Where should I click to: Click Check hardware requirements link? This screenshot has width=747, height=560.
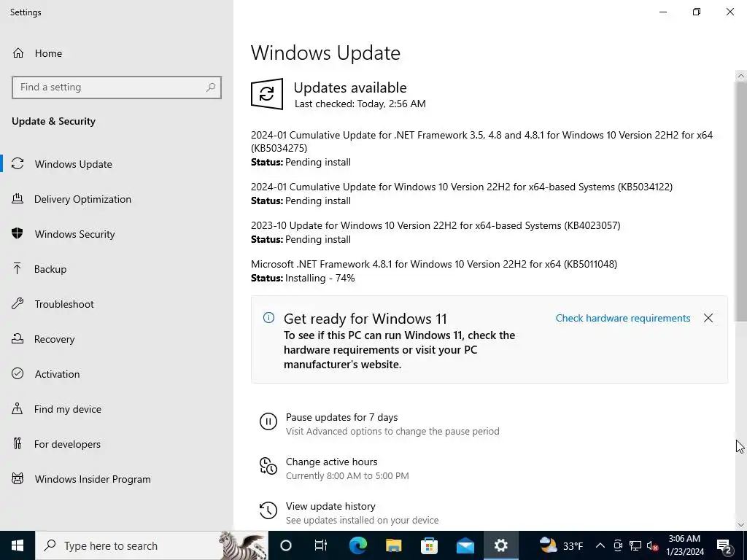click(x=623, y=318)
